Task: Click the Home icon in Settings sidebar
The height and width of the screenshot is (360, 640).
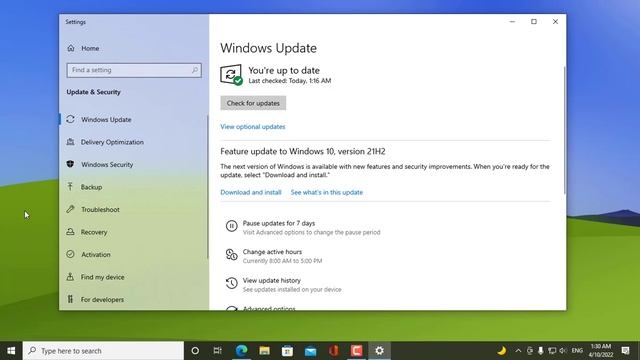Action: click(x=71, y=48)
